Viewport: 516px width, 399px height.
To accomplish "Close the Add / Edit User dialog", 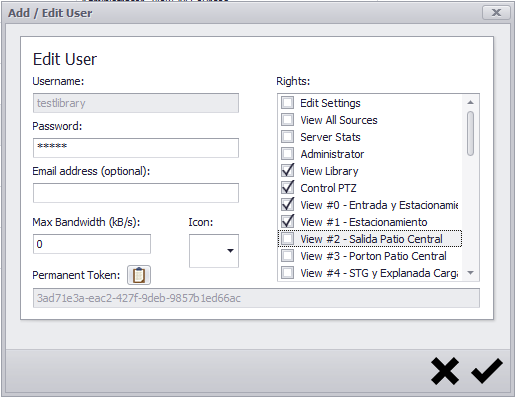I will [496, 13].
